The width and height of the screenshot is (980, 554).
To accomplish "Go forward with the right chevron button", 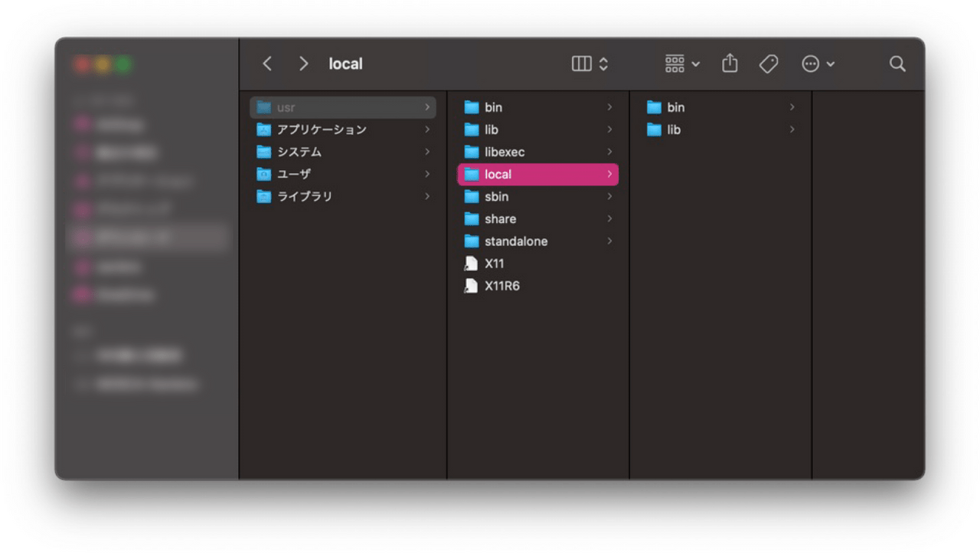I will [304, 64].
